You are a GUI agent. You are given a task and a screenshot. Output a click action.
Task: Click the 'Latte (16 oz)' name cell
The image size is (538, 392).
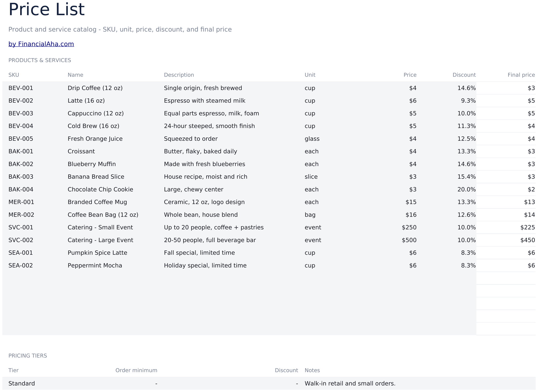pyautogui.click(x=86, y=101)
